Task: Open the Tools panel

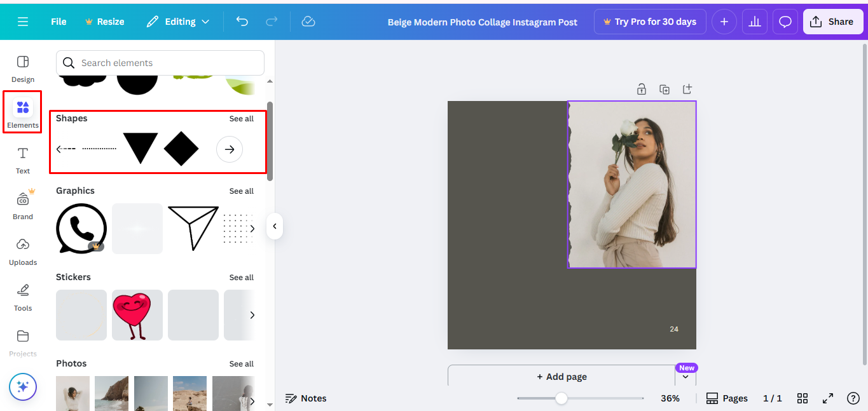Action: click(22, 297)
